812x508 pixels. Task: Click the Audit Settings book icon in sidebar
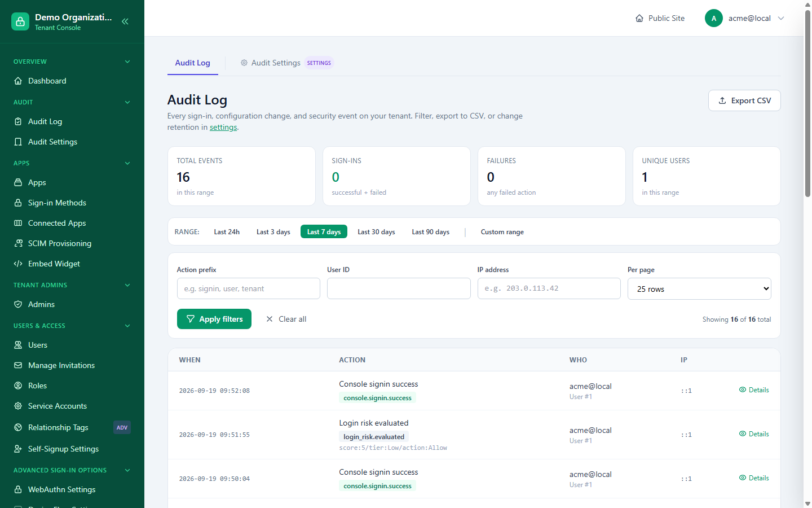pos(18,142)
